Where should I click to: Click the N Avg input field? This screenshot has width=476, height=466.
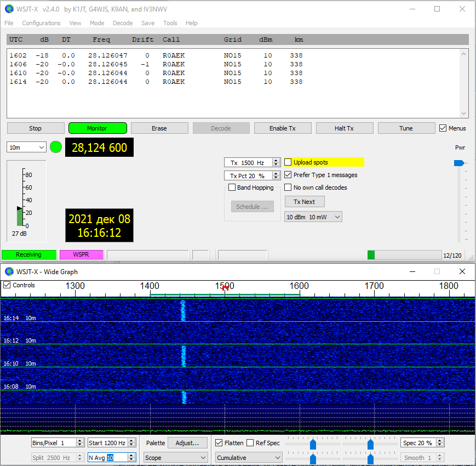(108, 457)
